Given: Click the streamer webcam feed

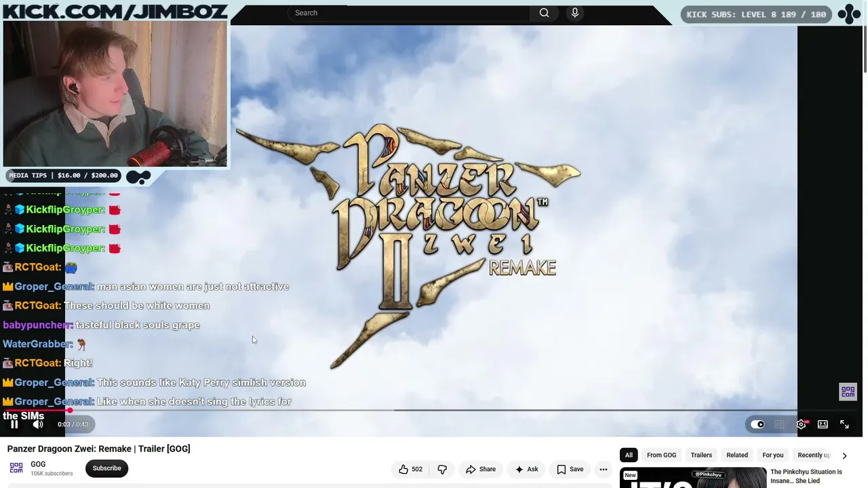Looking at the screenshot, I should (115, 94).
